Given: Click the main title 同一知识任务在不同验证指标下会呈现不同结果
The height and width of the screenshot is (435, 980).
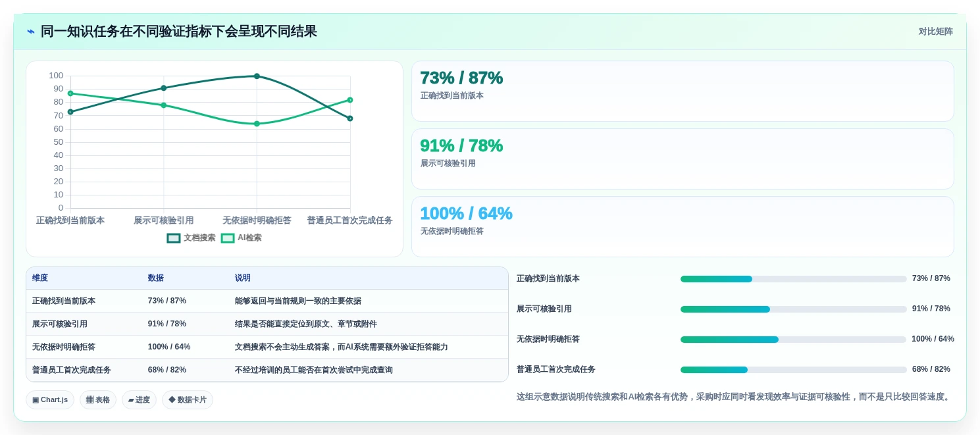Looking at the screenshot, I should (179, 32).
